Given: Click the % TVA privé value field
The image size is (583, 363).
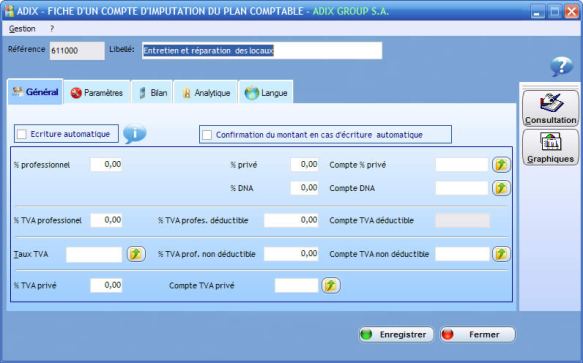Looking at the screenshot, I should [106, 285].
